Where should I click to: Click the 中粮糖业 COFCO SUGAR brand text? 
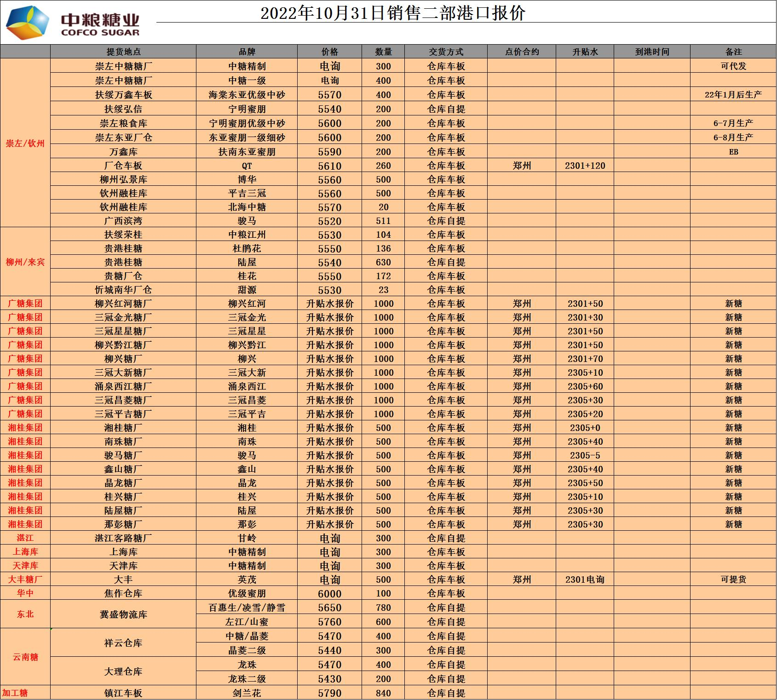100,25
